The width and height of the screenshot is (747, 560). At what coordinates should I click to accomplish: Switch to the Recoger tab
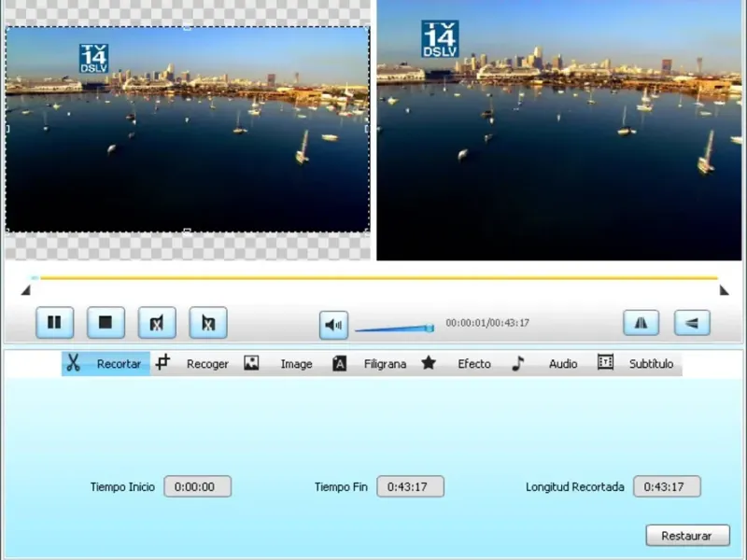[192, 364]
